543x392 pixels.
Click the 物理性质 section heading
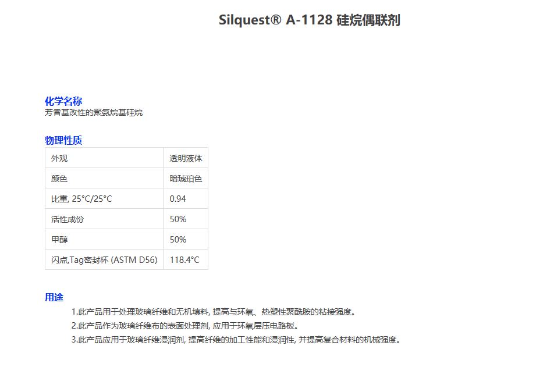pyautogui.click(x=63, y=140)
